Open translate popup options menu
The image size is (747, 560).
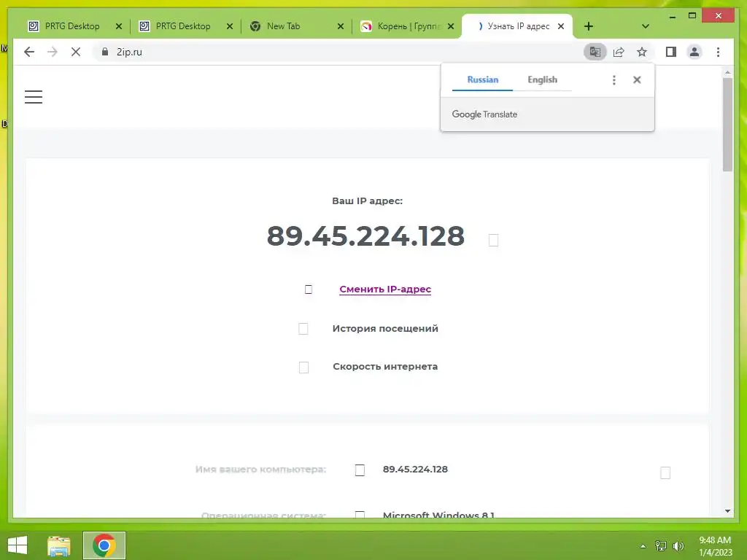pyautogui.click(x=614, y=80)
